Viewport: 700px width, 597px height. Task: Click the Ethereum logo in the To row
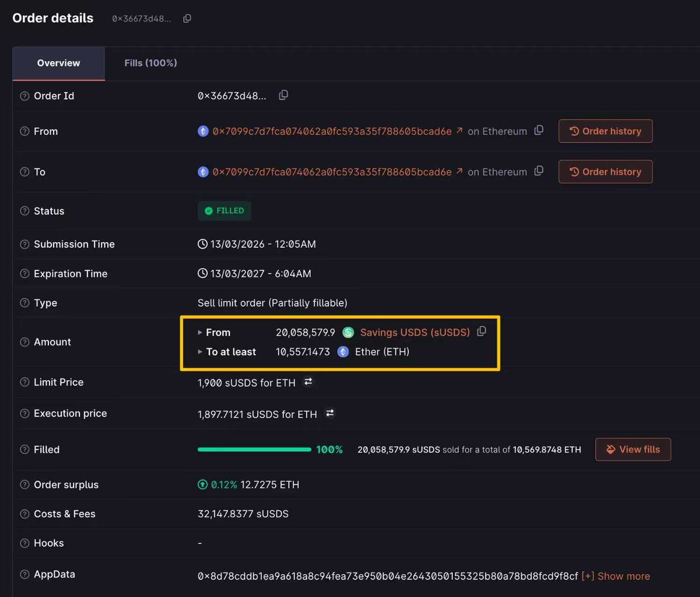coord(203,172)
